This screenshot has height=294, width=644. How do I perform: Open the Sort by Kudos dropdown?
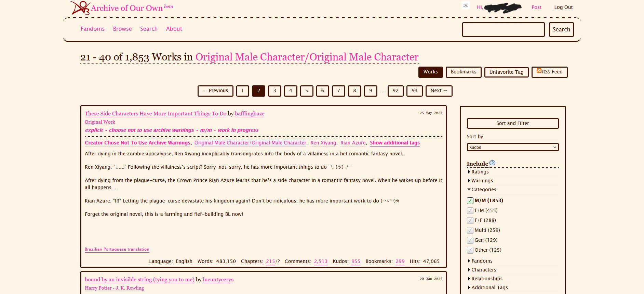(x=513, y=147)
